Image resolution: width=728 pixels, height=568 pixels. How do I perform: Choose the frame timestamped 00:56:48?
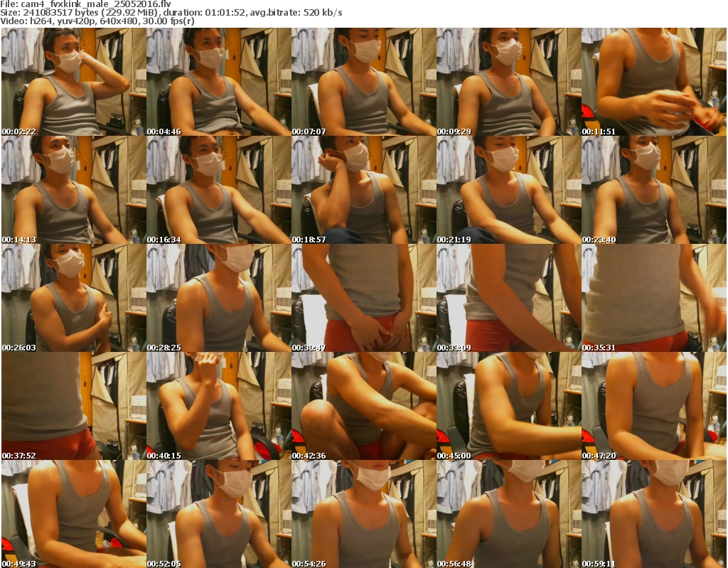[x=508, y=514]
